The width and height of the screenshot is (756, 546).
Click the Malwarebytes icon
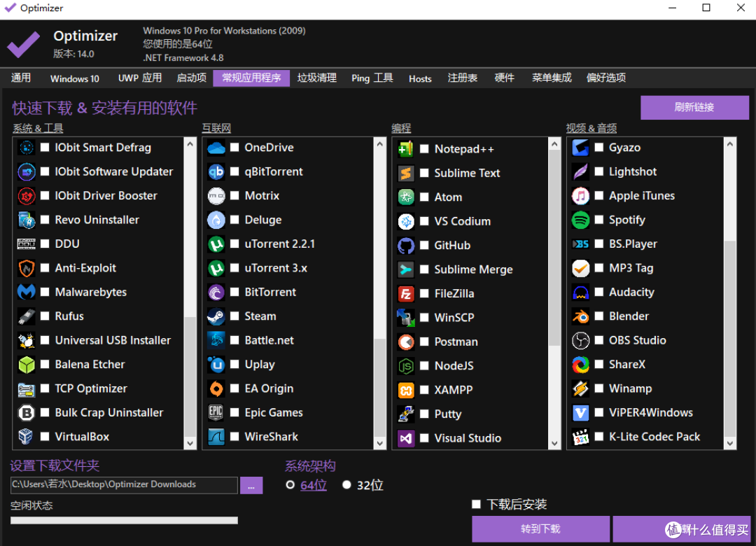pyautogui.click(x=27, y=292)
